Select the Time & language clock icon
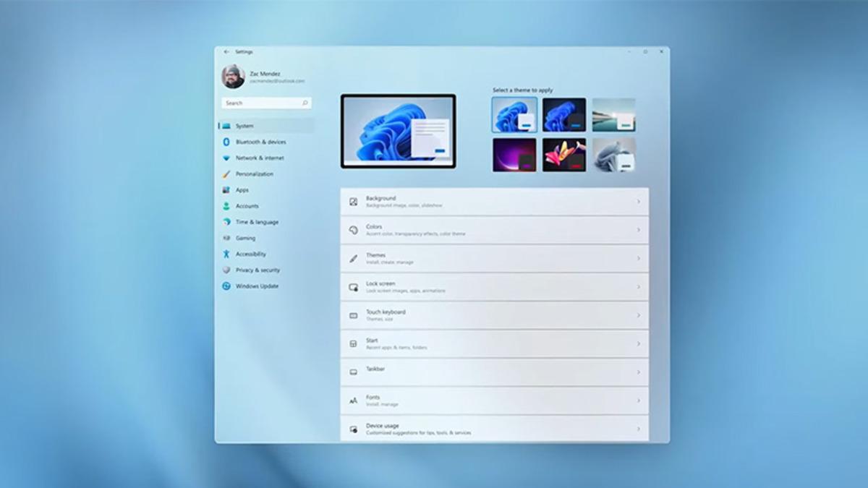Screen dimensions: 868x488 coord(228,222)
